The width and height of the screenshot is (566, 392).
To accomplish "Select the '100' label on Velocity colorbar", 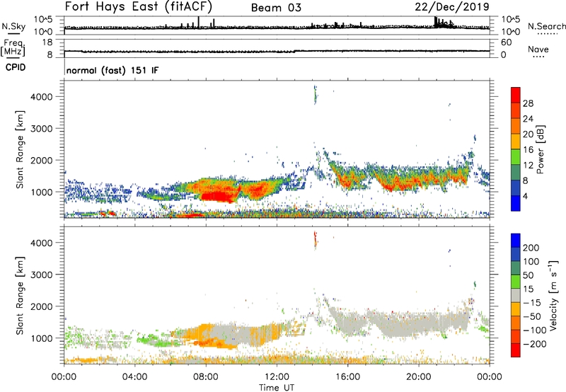I will [531, 262].
